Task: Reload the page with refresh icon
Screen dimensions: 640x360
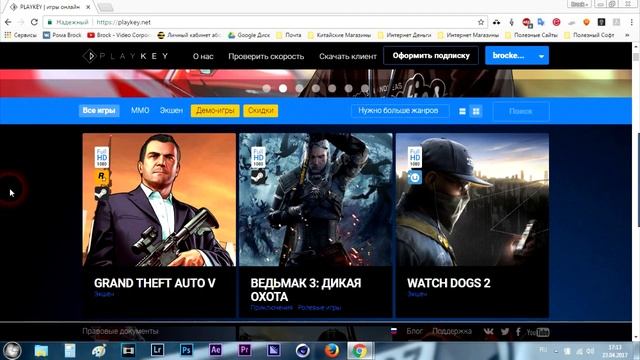Action: click(34, 22)
